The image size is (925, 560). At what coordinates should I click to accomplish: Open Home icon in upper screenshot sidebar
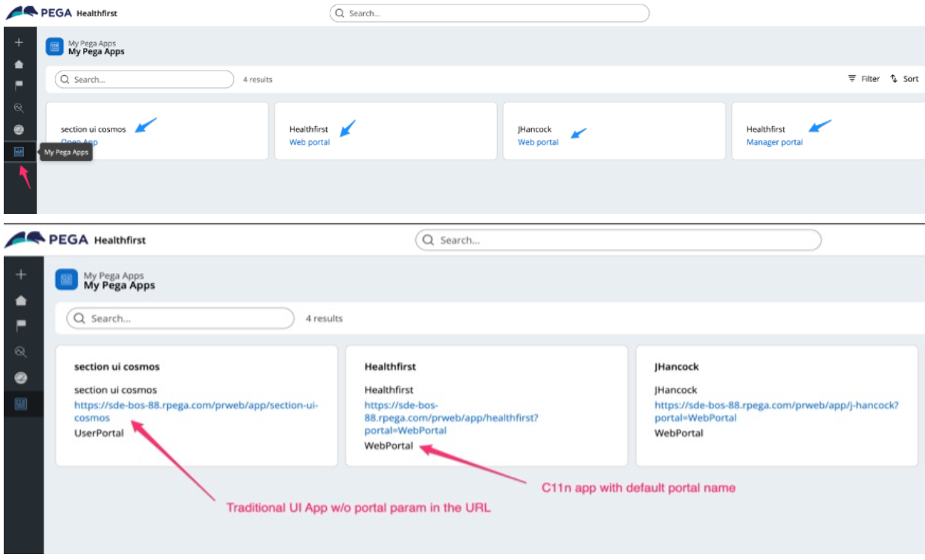(19, 65)
